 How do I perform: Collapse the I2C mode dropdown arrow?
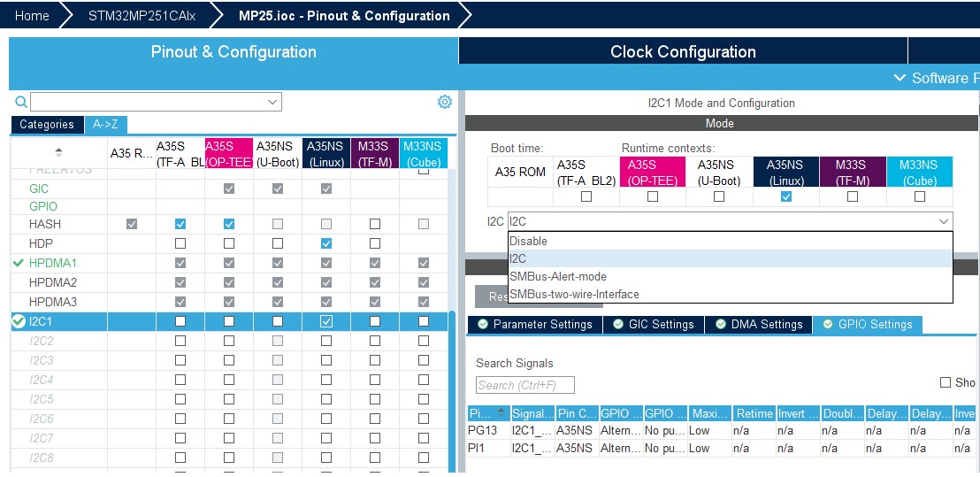[943, 221]
